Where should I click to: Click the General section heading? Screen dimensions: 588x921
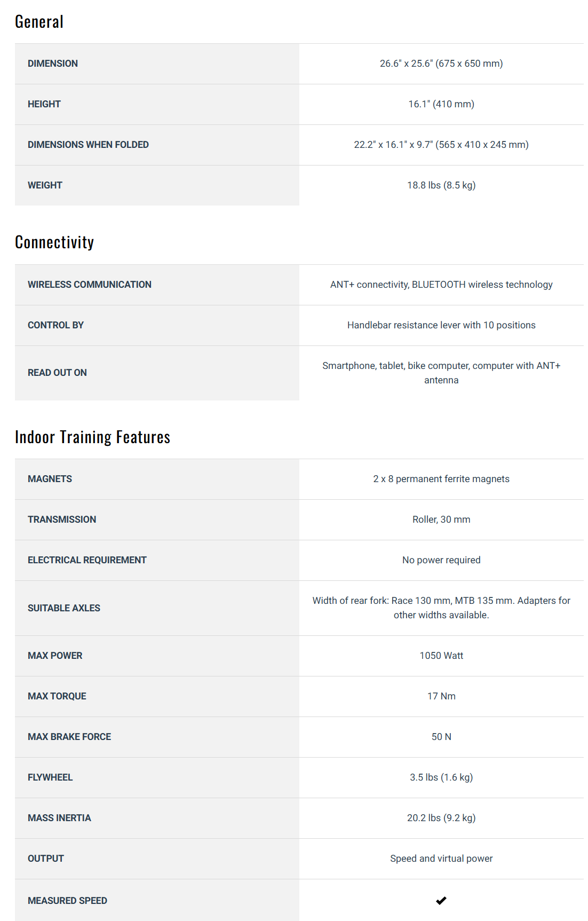pyautogui.click(x=39, y=22)
